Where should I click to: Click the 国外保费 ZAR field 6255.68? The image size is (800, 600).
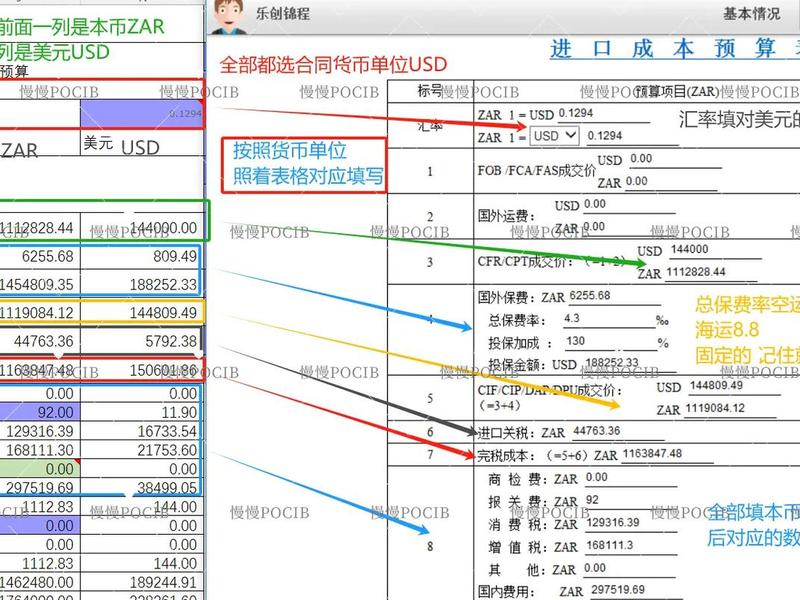(614, 296)
